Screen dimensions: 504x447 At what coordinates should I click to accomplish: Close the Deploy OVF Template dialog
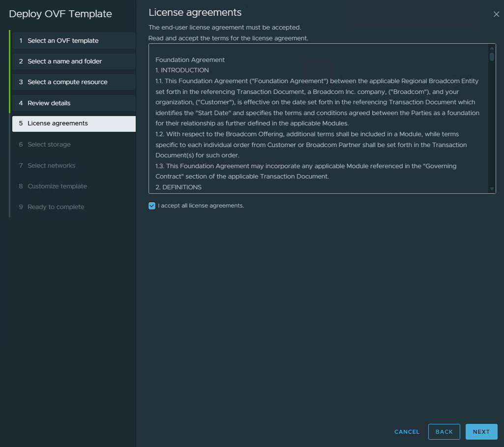tap(496, 14)
